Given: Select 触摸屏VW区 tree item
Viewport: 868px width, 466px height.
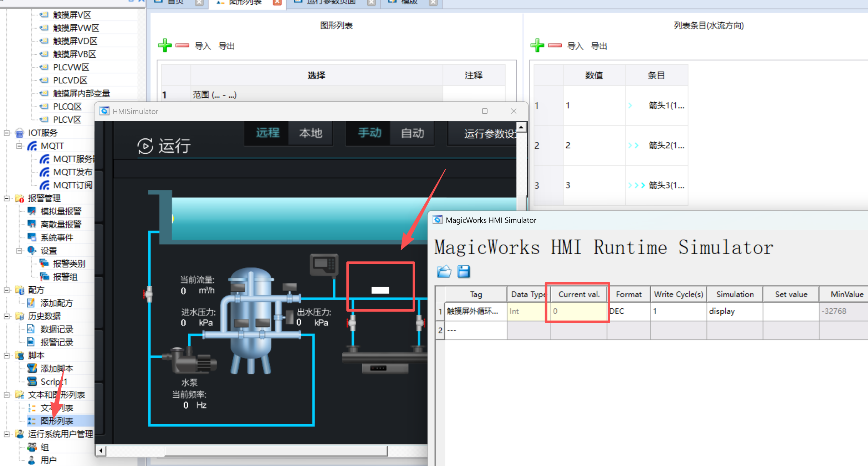Looking at the screenshot, I should (x=76, y=28).
